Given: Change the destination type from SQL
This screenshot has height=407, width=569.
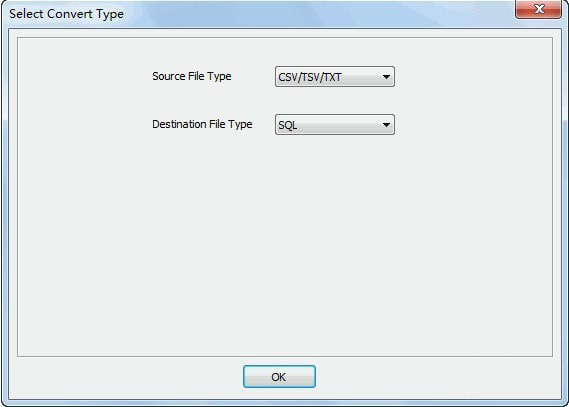Looking at the screenshot, I should (x=335, y=125).
